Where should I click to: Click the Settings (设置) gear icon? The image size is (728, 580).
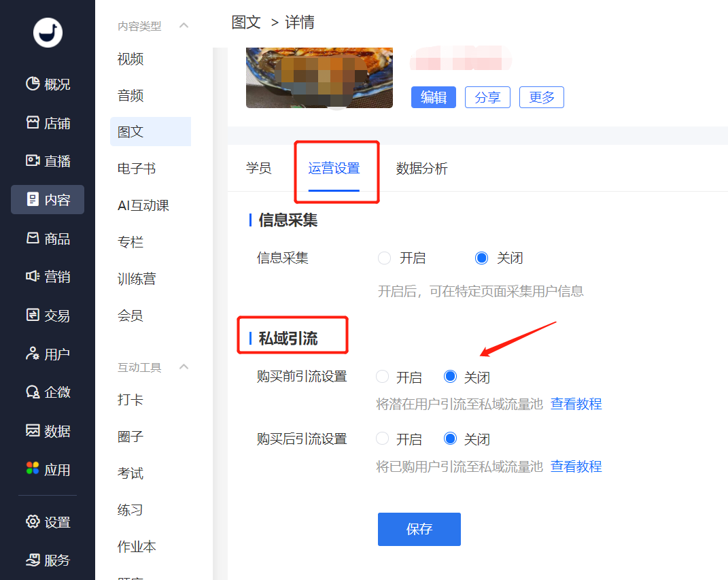coord(33,522)
